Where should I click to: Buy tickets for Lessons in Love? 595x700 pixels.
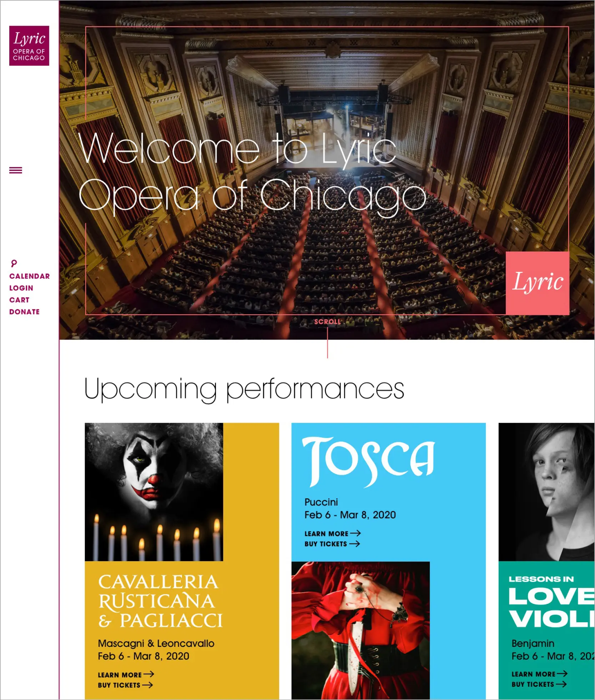point(533,684)
